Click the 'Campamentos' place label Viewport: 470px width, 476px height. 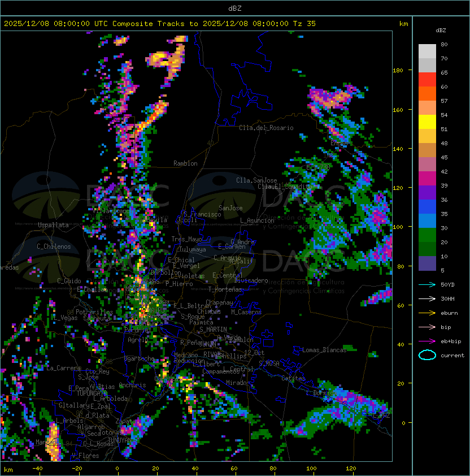[x=221, y=371]
